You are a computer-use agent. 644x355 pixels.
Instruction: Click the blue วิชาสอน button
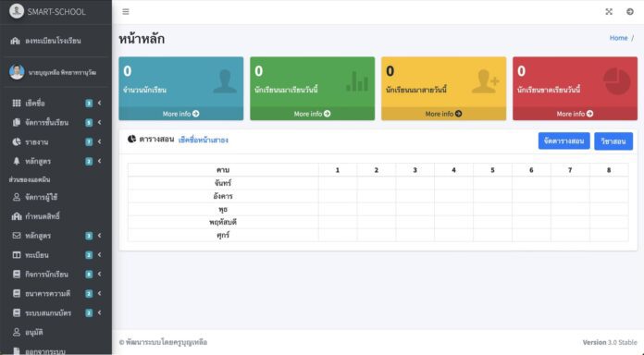pyautogui.click(x=613, y=141)
